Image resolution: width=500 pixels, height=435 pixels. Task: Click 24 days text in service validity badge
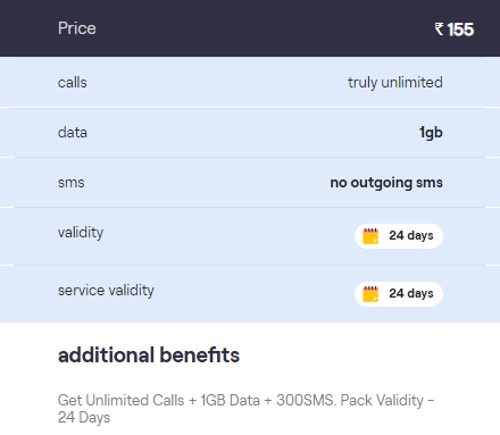coord(411,294)
